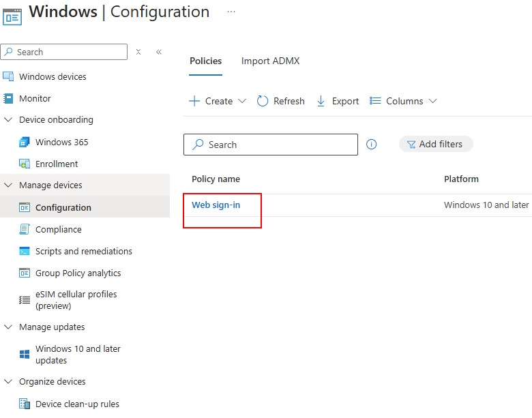Click the eSIM cellular profiles list icon
This screenshot has height=418, width=532.
(x=25, y=300)
